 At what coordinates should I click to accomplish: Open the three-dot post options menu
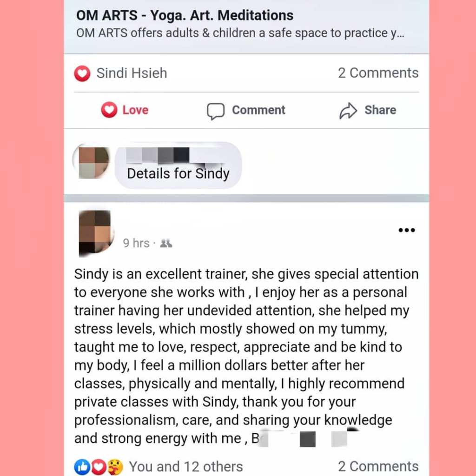point(406,230)
